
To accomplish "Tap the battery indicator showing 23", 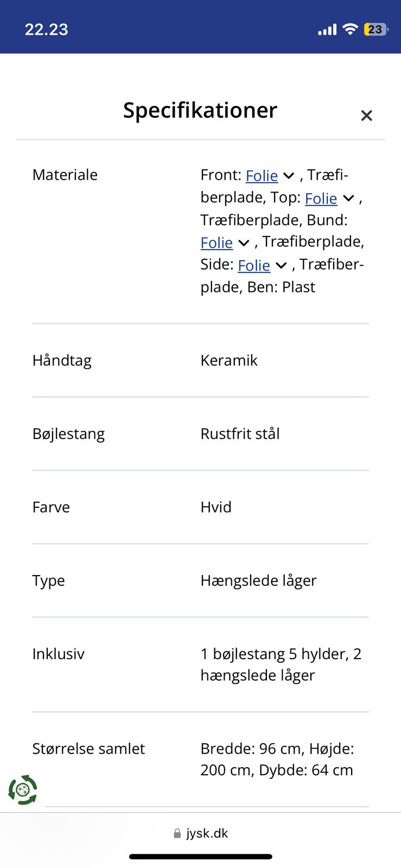I will [x=375, y=29].
